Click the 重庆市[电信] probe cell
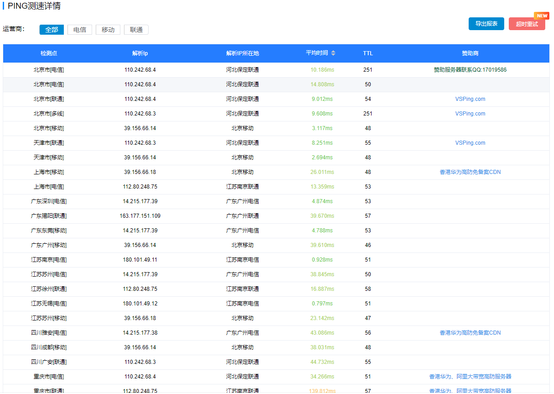554x394 pixels. click(49, 377)
